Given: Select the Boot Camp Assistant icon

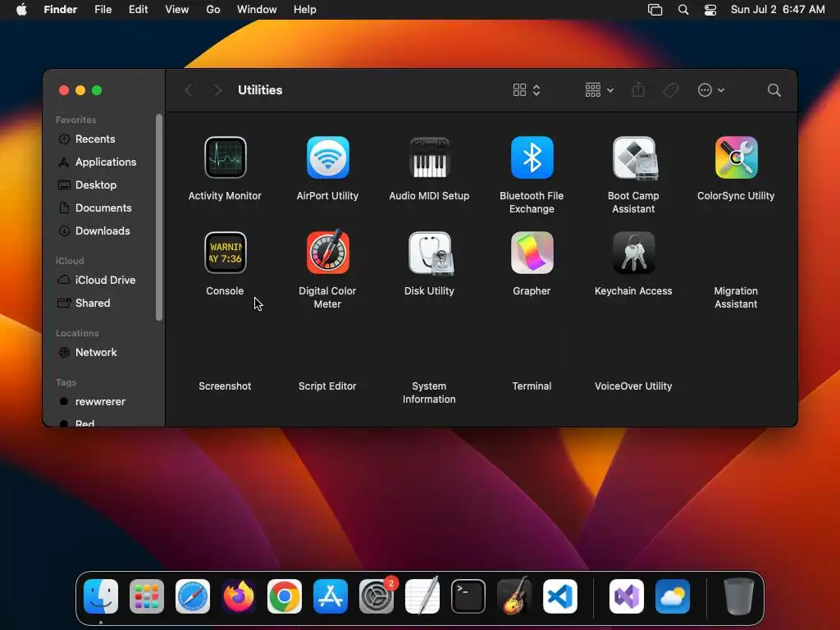Looking at the screenshot, I should (634, 157).
